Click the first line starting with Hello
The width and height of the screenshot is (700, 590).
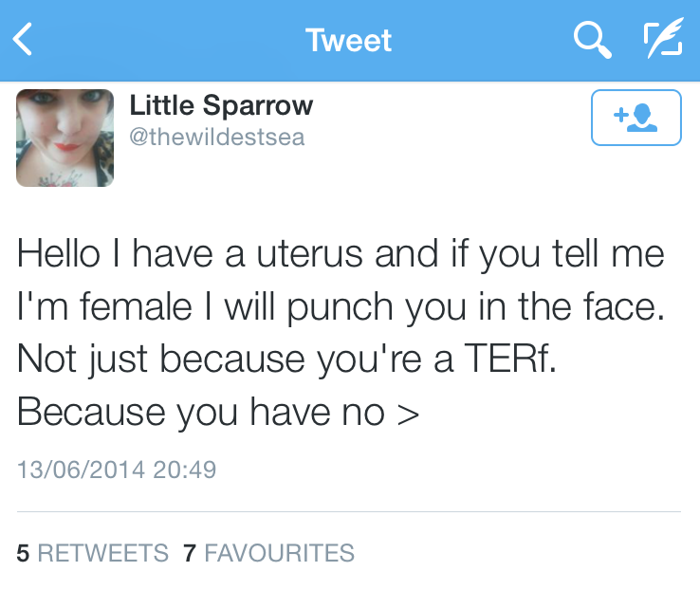click(340, 253)
